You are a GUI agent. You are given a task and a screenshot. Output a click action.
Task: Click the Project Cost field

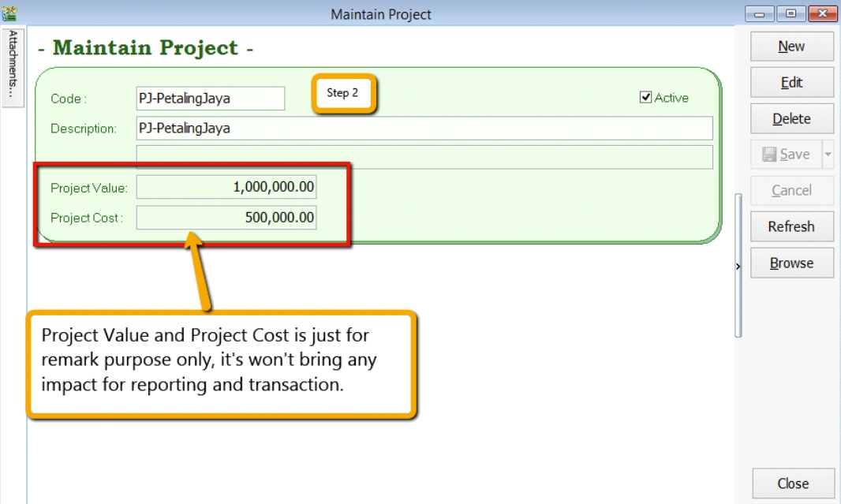click(226, 218)
